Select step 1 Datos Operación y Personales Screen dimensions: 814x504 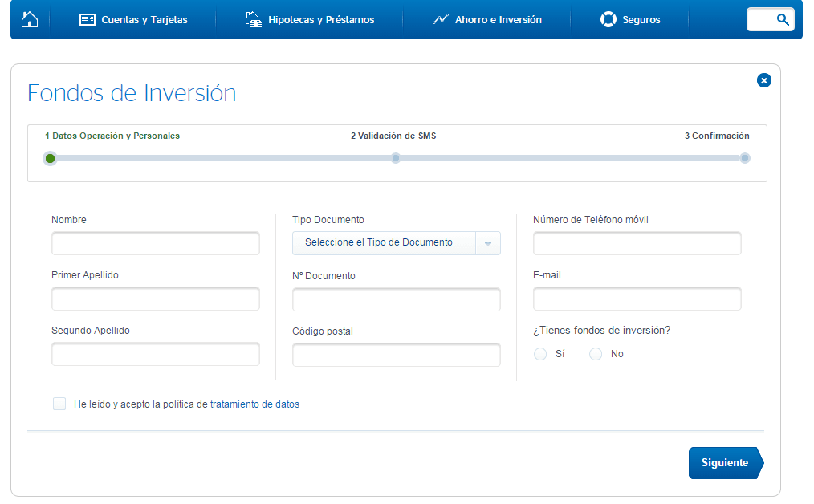[x=112, y=136]
